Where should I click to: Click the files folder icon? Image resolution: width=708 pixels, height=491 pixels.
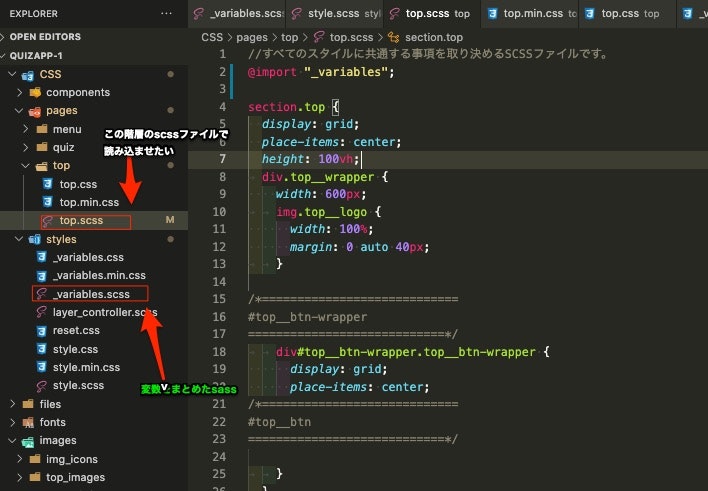[x=28, y=404]
